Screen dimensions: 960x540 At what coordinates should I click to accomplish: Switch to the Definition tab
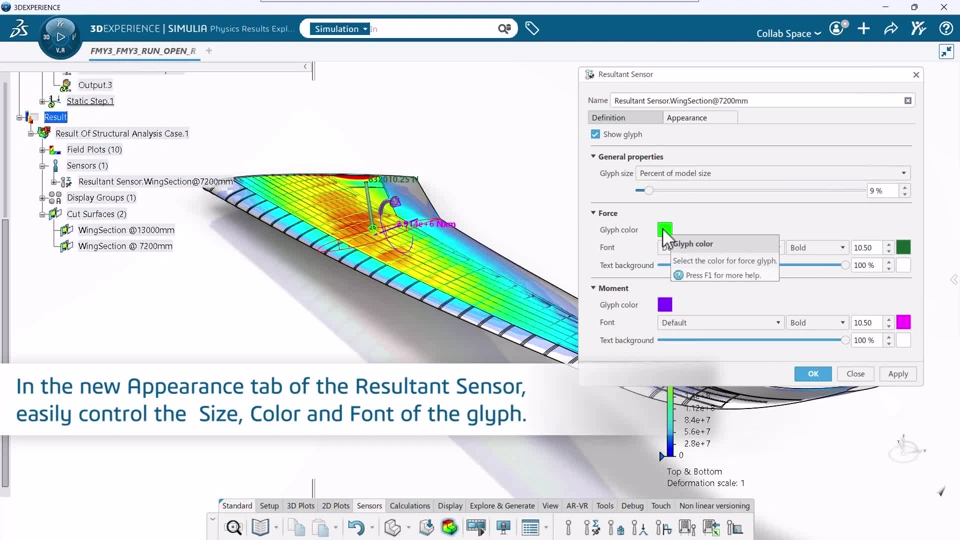625,118
